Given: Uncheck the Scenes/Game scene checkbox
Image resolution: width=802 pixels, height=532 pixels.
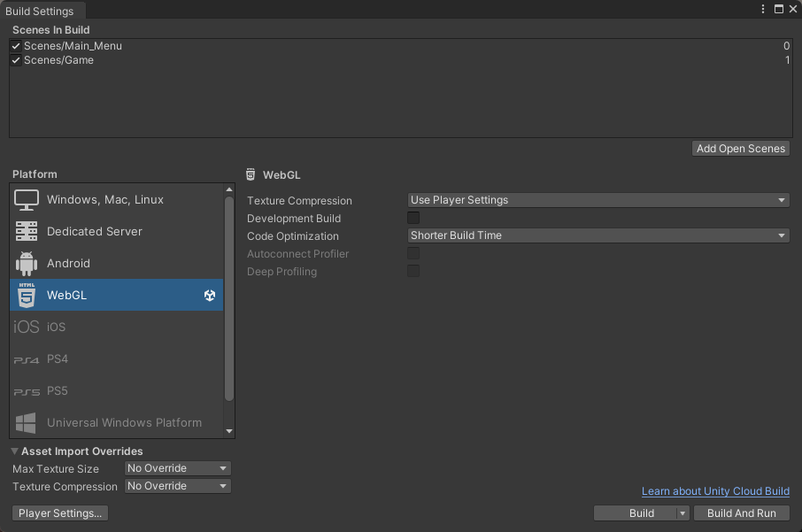Looking at the screenshot, I should pos(16,60).
